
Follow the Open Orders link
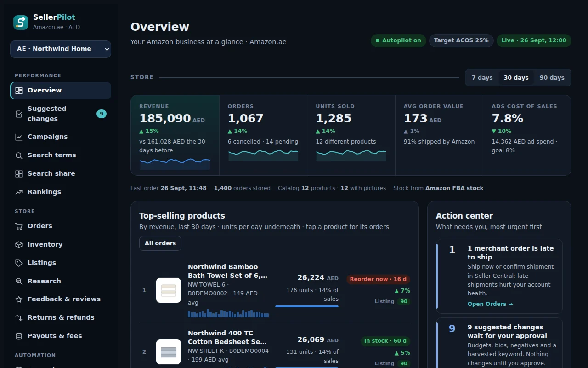[x=490, y=304]
